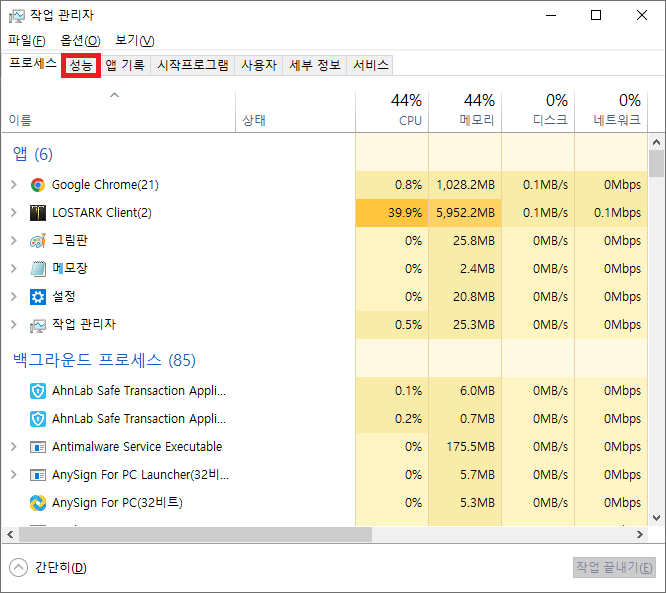Click the vertical scrollbar down arrow
The width and height of the screenshot is (666, 593).
coord(656,518)
